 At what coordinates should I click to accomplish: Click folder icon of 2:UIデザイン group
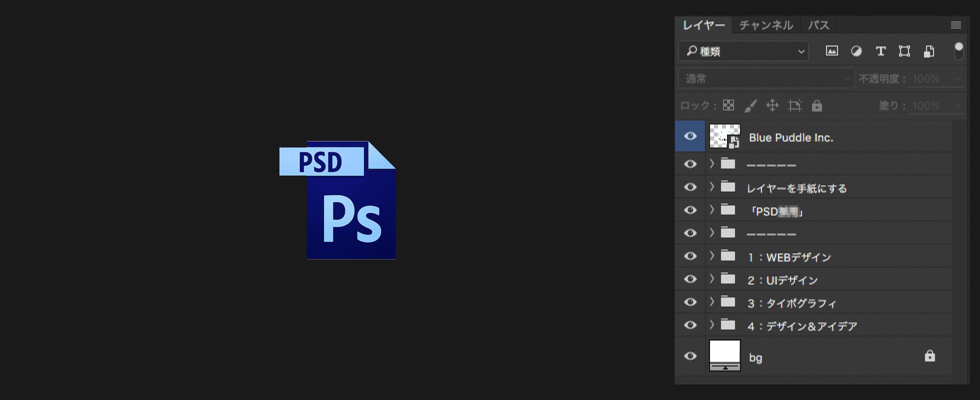click(728, 279)
